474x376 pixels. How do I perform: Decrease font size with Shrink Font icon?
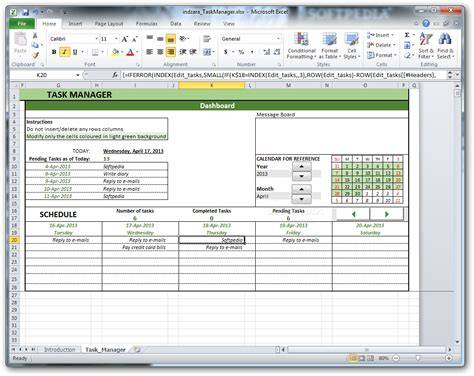pyautogui.click(x=135, y=39)
